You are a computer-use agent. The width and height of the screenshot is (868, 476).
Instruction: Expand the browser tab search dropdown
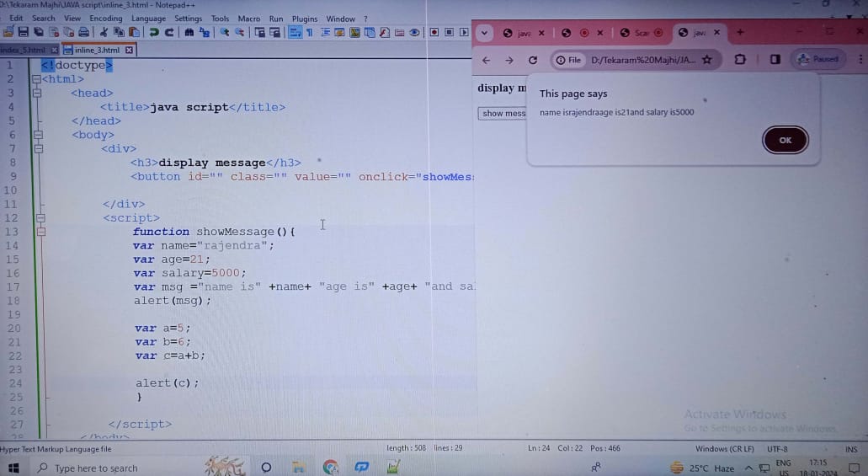pos(484,33)
